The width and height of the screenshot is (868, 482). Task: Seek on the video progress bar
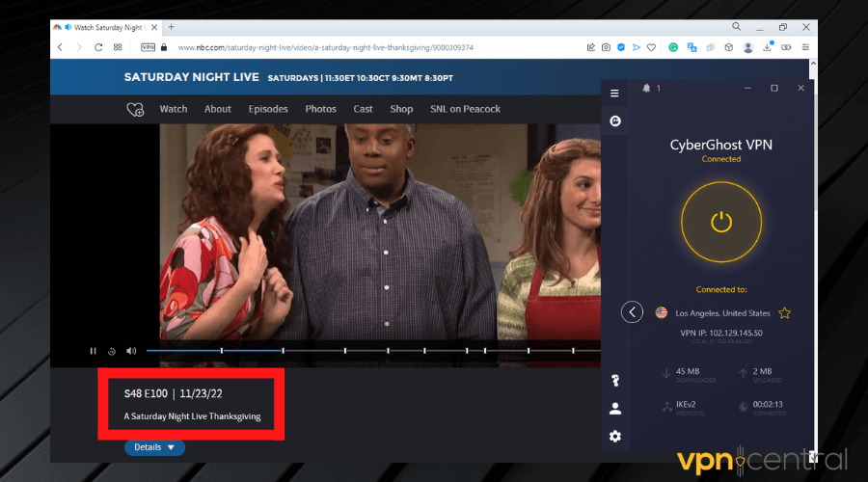pyautogui.click(x=373, y=351)
